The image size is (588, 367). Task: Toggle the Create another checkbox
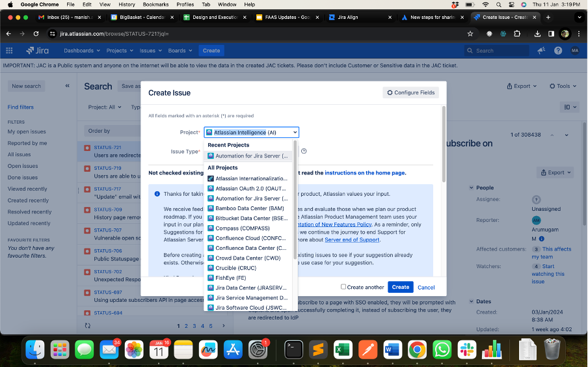pyautogui.click(x=343, y=287)
